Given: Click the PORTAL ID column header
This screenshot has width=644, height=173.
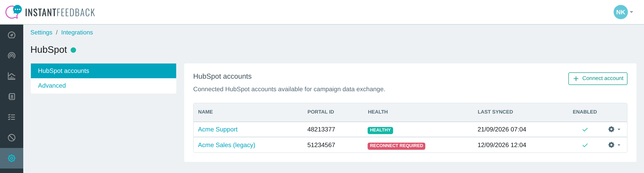Looking at the screenshot, I should pyautogui.click(x=320, y=112).
